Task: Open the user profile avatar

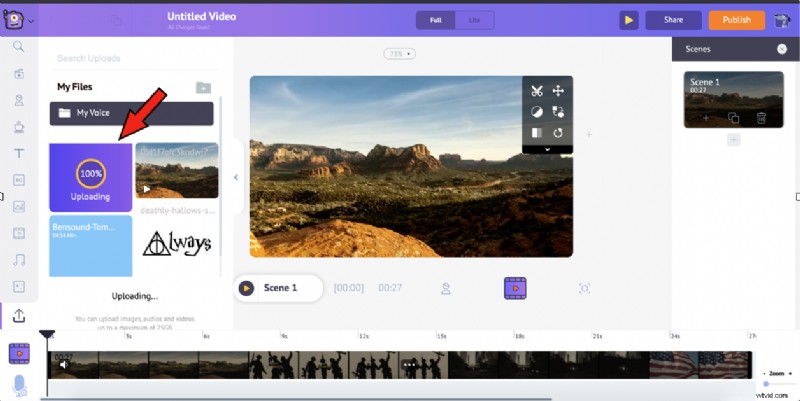Action: 782,20
